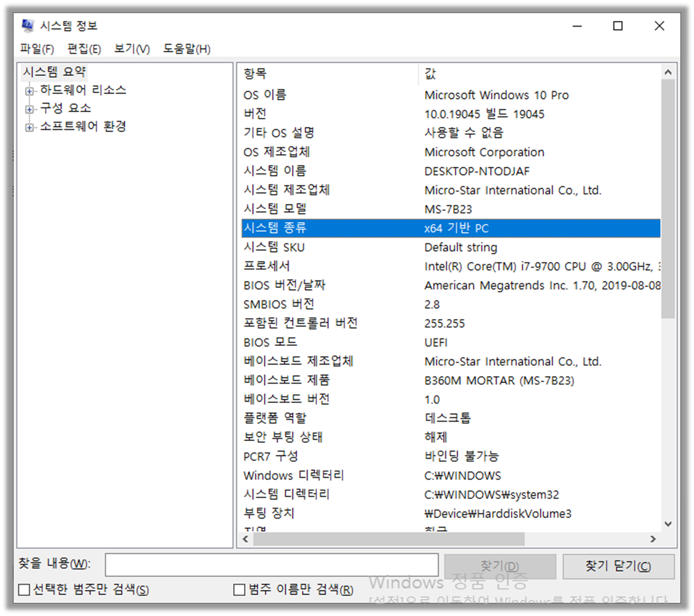
Task: Sort by the 항목 column header
Action: click(x=329, y=74)
